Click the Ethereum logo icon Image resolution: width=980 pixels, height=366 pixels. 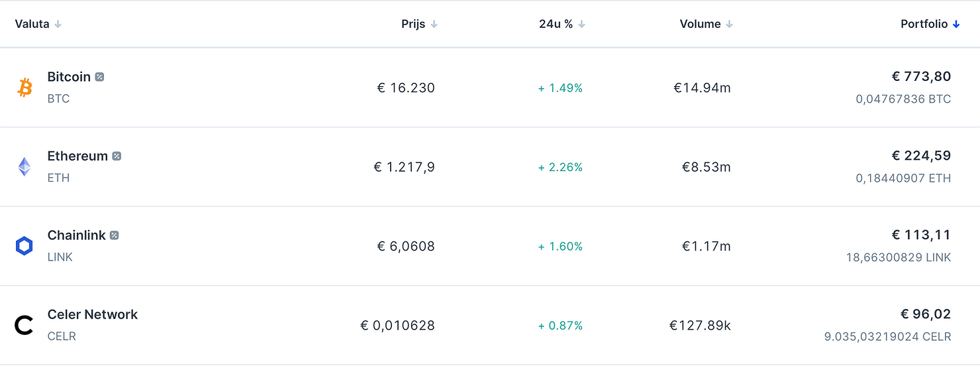coord(24,166)
